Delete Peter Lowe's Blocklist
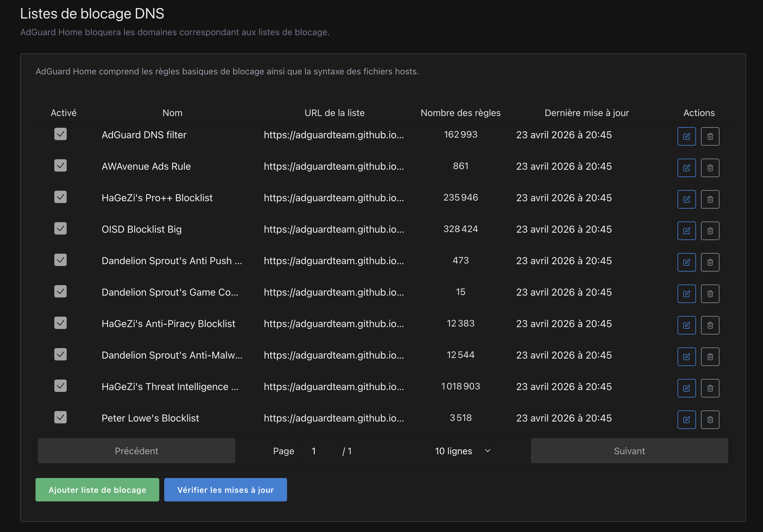The width and height of the screenshot is (763, 532). 710,419
